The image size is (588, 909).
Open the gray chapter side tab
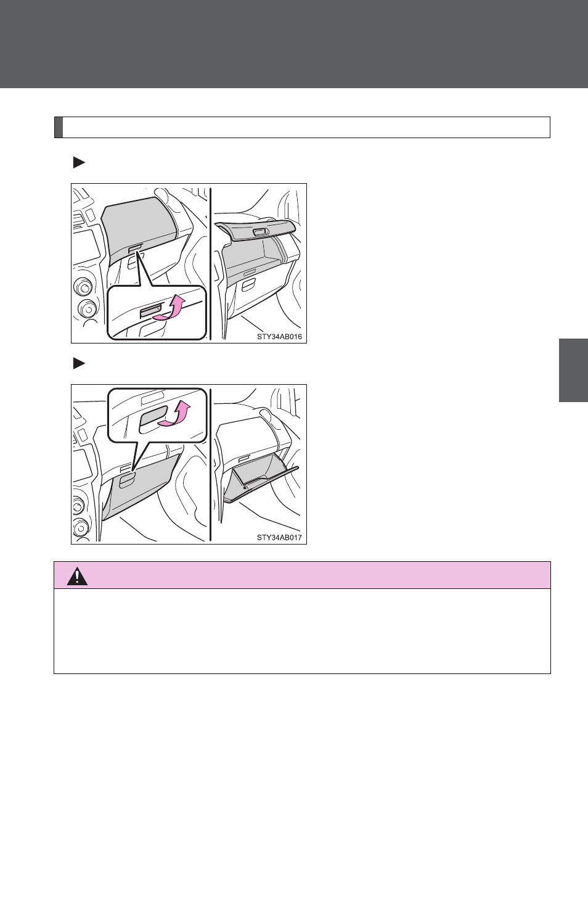click(573, 370)
